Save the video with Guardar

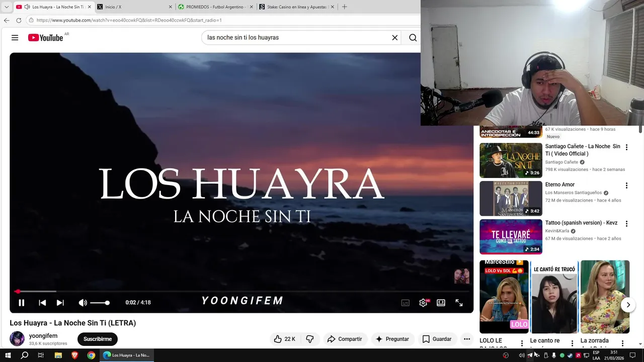(x=437, y=339)
